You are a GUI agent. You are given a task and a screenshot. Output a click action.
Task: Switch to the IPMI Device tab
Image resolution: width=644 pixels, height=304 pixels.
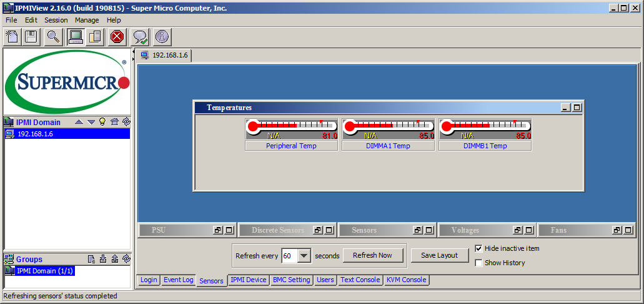click(249, 280)
